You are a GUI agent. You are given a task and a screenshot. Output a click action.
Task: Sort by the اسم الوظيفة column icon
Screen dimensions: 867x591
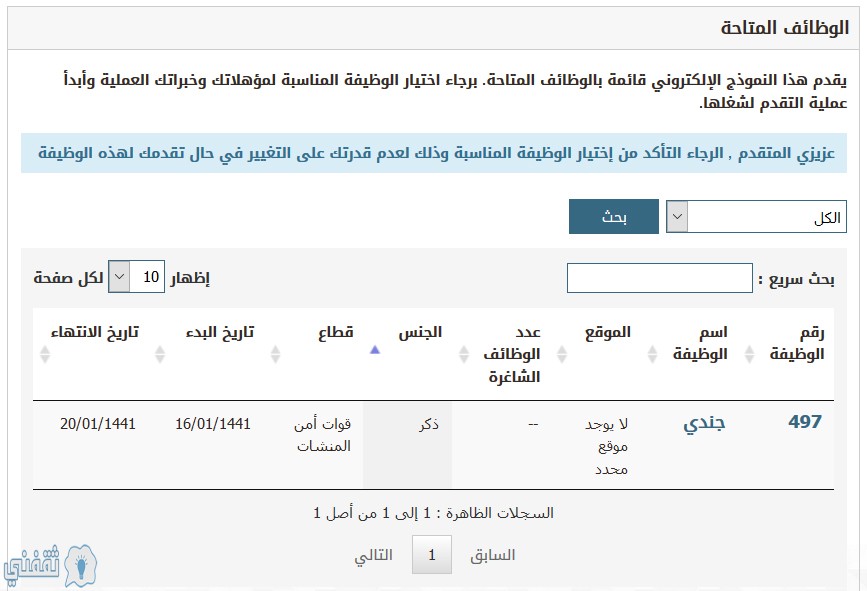(x=652, y=354)
